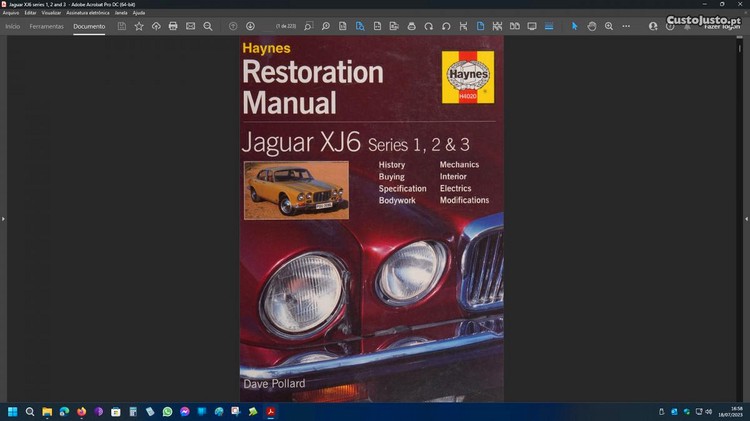Click the Fazer logon button
This screenshot has height=421, width=750.
tap(723, 26)
